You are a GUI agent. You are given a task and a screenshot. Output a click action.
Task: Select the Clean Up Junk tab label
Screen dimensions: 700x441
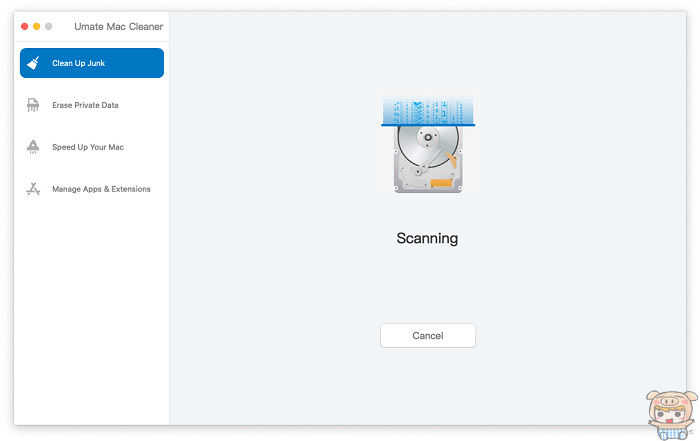point(79,63)
